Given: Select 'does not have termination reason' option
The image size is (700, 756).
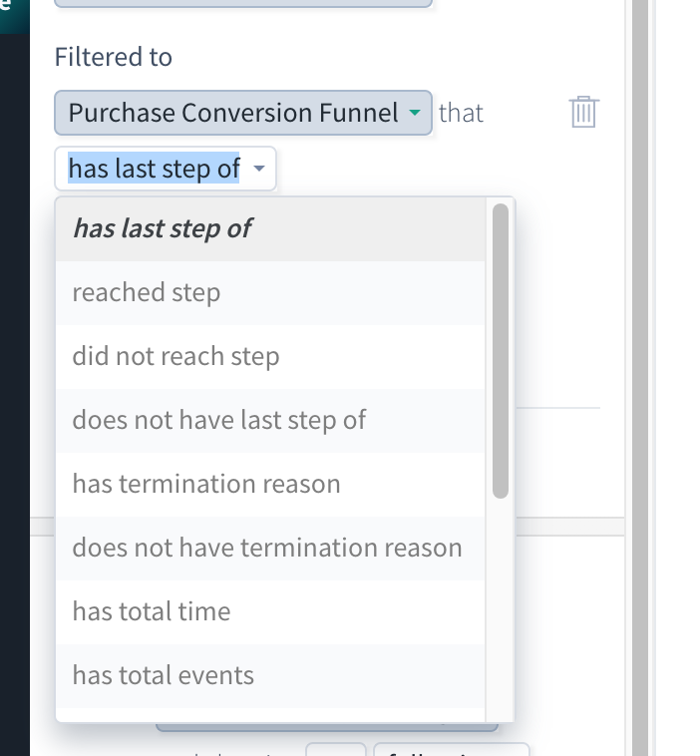Looking at the screenshot, I should [270, 549].
